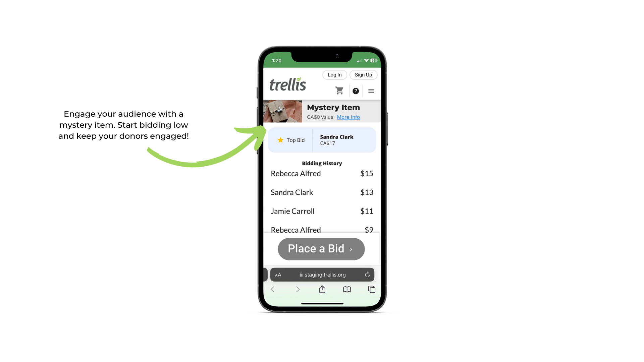Click Place a Bid button
644x362 pixels.
[321, 248]
